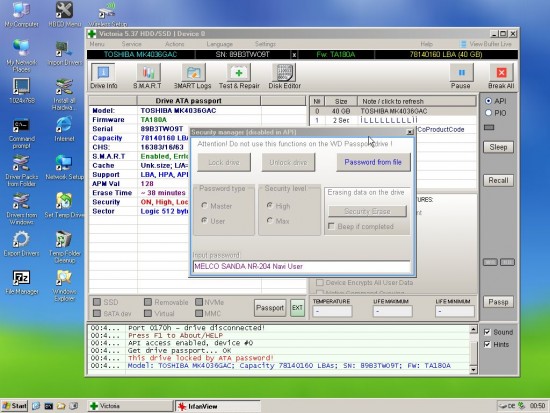The width and height of the screenshot is (550, 413).
Task: Open Export Drivers desktop icon
Action: coord(21,244)
